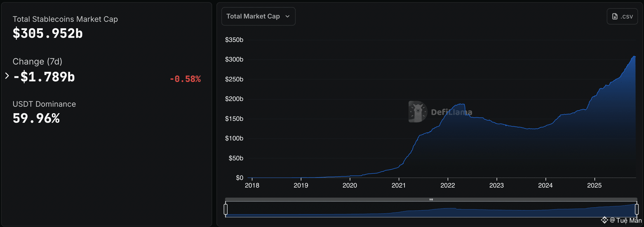Click the $0 y-axis label

point(239,178)
